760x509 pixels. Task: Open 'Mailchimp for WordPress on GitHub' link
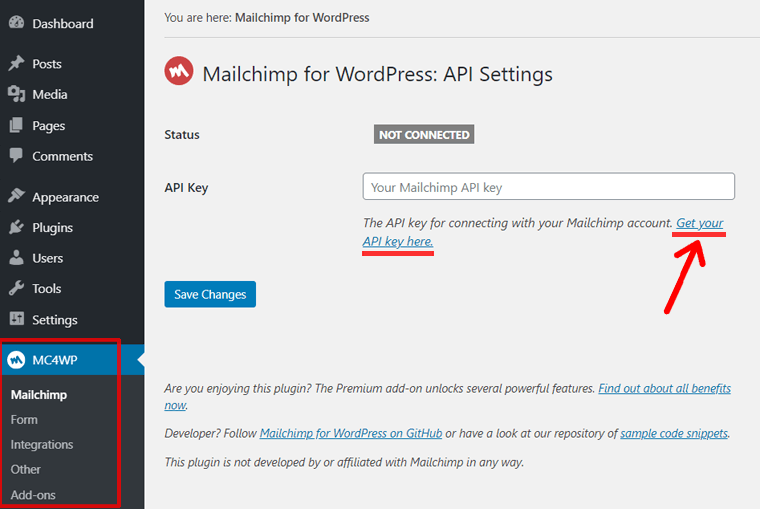coord(351,433)
